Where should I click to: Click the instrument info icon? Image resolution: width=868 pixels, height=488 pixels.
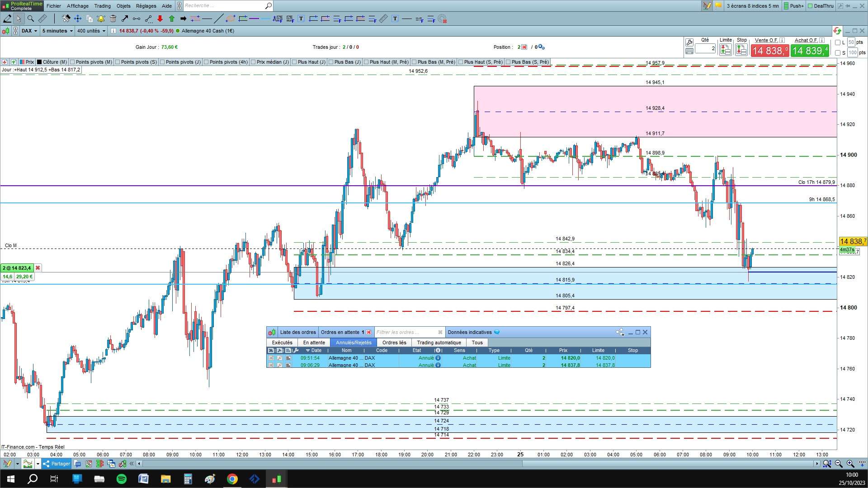[x=113, y=31]
